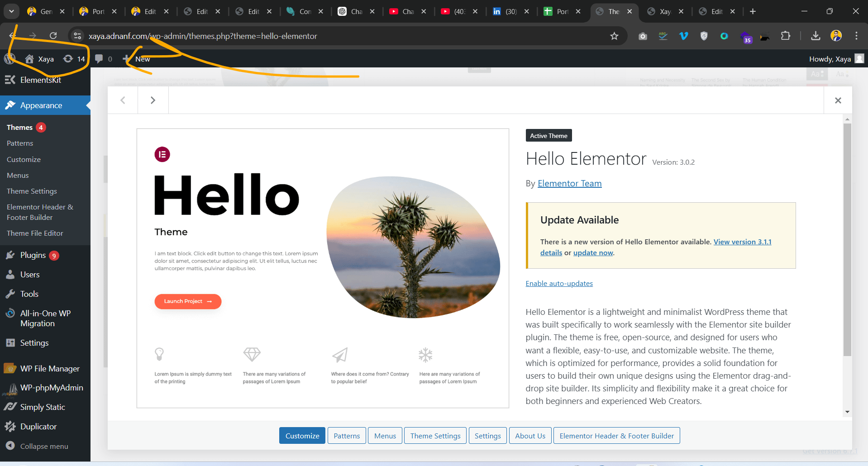Image resolution: width=868 pixels, height=466 pixels.
Task: Open the browser Downloads icon
Action: pyautogui.click(x=816, y=36)
